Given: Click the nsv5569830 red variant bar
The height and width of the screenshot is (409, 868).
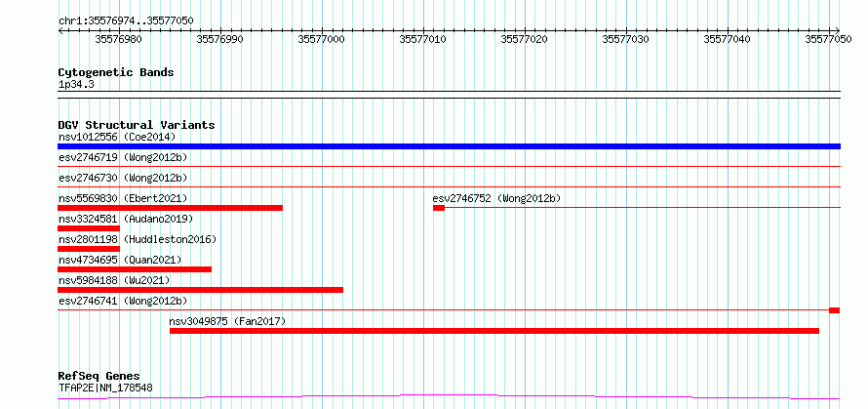Looking at the screenshot, I should click(x=170, y=208).
